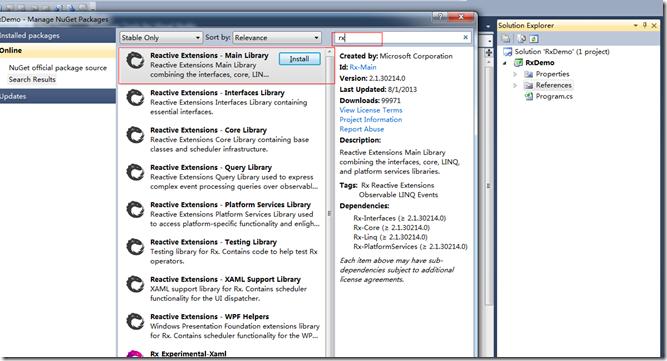Select Reactive Extensions - Platform Services Library package
The height and width of the screenshot is (361, 667).
222,214
